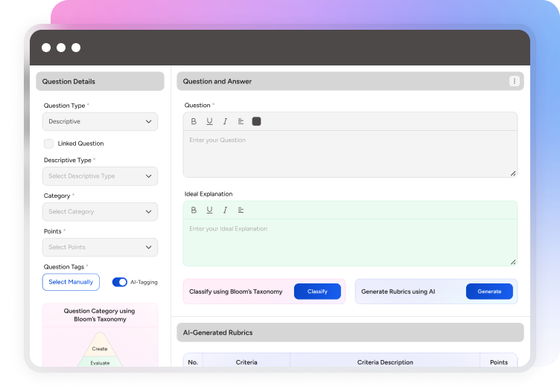Turn off the AI-Tagging toggle
This screenshot has height=392, width=560.
click(x=119, y=282)
